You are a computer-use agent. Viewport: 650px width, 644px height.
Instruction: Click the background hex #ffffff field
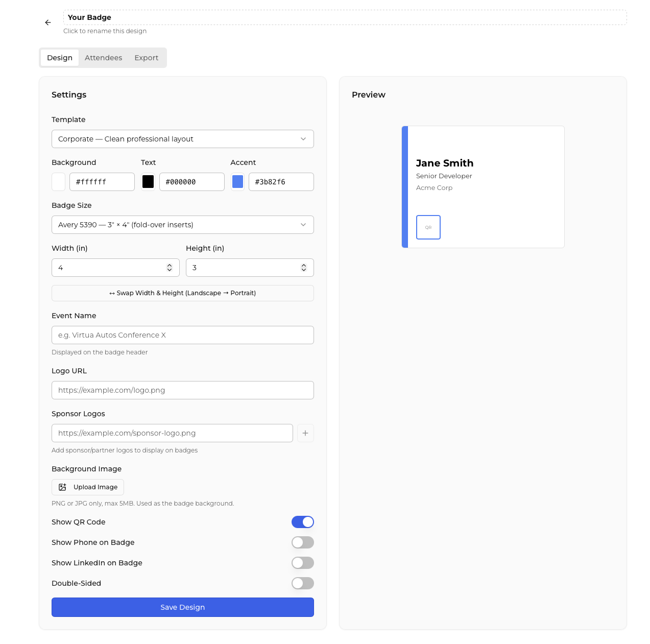click(x=102, y=182)
